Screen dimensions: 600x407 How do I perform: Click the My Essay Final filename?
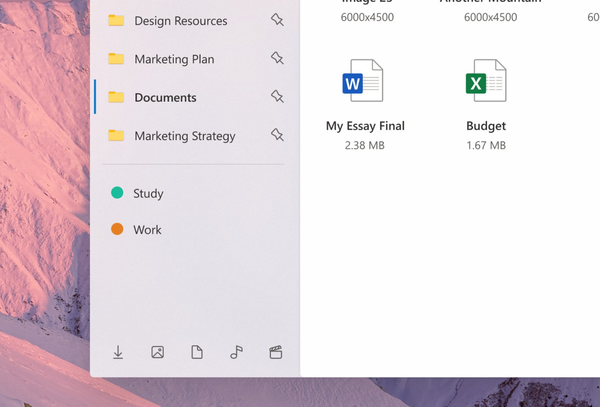point(365,127)
